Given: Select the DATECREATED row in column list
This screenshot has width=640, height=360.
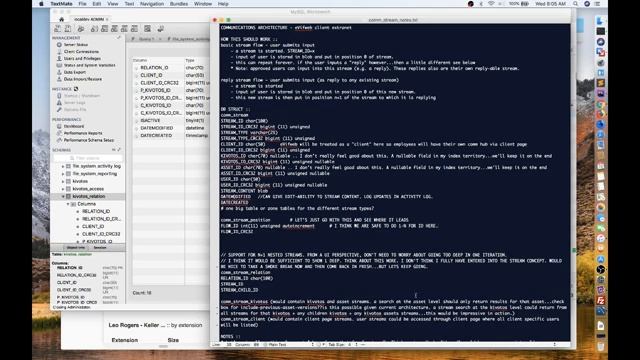Looking at the screenshot, I should pos(171,135).
